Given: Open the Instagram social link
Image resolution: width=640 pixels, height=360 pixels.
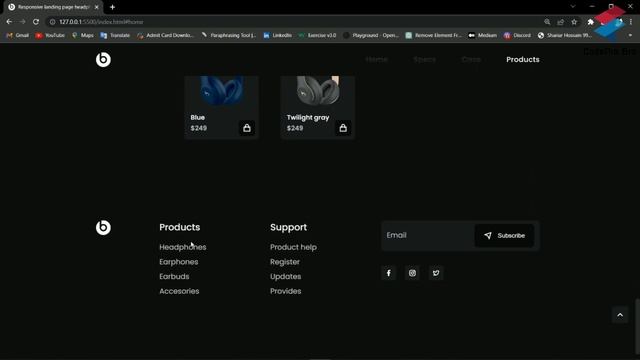Looking at the screenshot, I should (412, 273).
